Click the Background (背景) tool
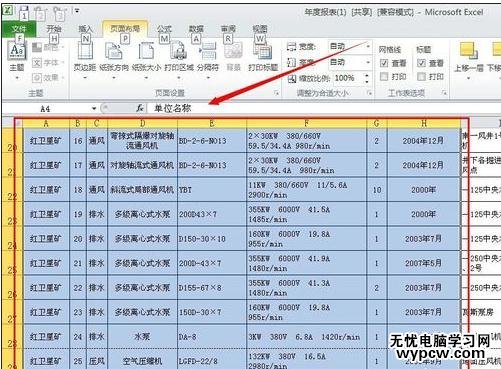Image resolution: width=501 pixels, height=369 pixels. pyautogui.click(x=233, y=57)
